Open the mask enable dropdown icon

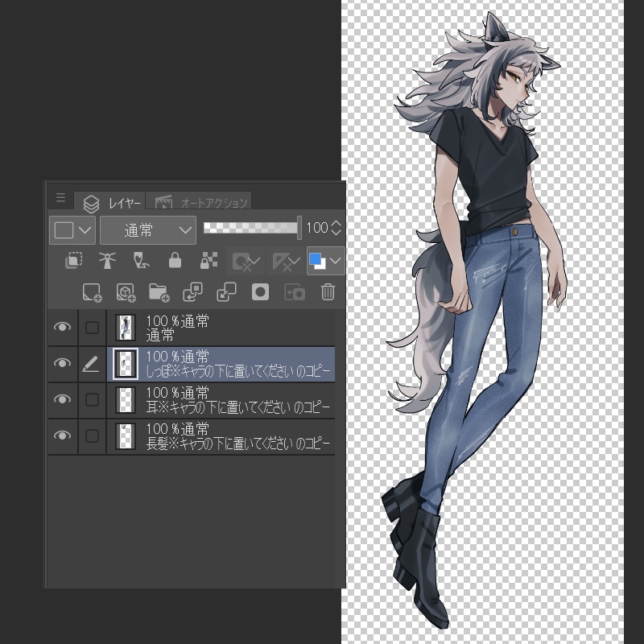tap(246, 261)
